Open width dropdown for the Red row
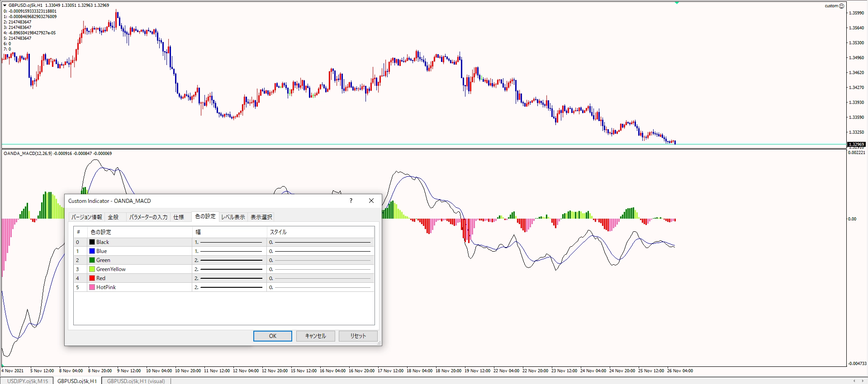Screen dimensions: 868x384 [229, 278]
